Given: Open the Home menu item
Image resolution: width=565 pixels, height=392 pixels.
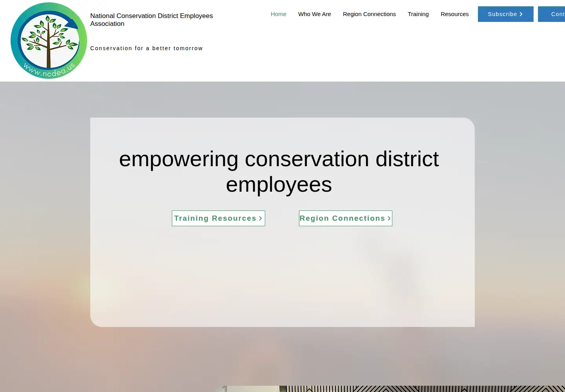Looking at the screenshot, I should pyautogui.click(x=279, y=14).
